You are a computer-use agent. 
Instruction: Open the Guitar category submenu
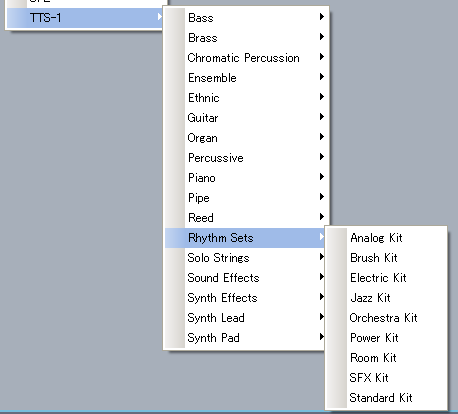tap(246, 118)
